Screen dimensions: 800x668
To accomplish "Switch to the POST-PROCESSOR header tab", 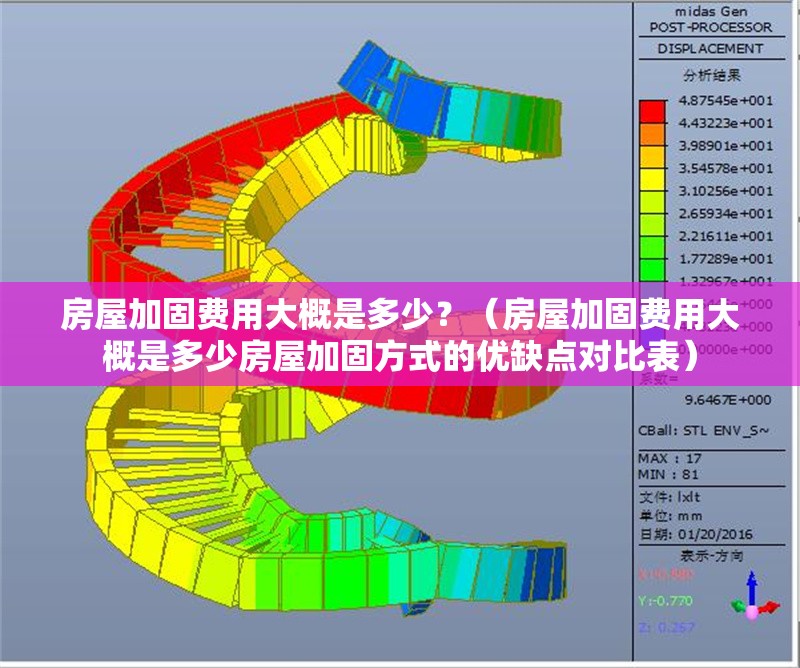I will (x=712, y=28).
